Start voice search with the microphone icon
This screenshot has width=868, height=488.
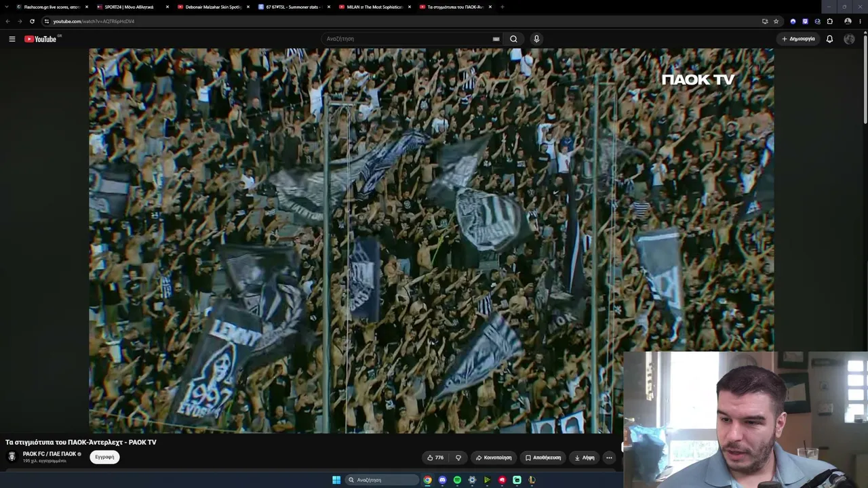tap(536, 39)
